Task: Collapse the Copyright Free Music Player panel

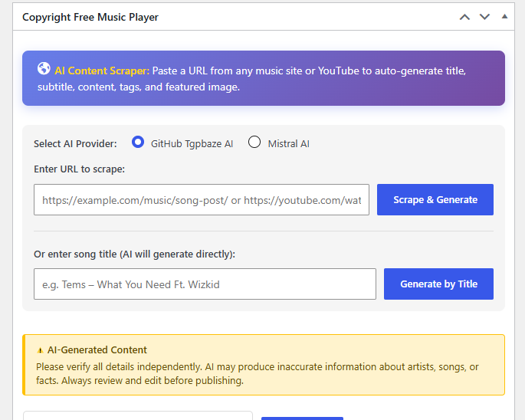Action: tap(504, 16)
